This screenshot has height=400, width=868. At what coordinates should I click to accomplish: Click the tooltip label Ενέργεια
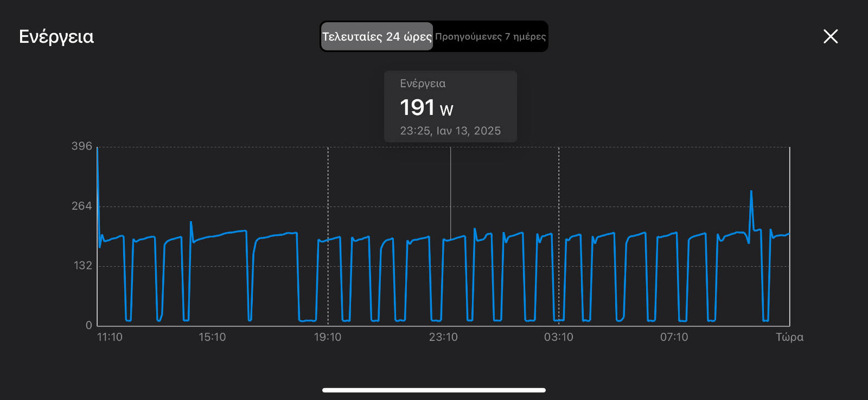(423, 83)
